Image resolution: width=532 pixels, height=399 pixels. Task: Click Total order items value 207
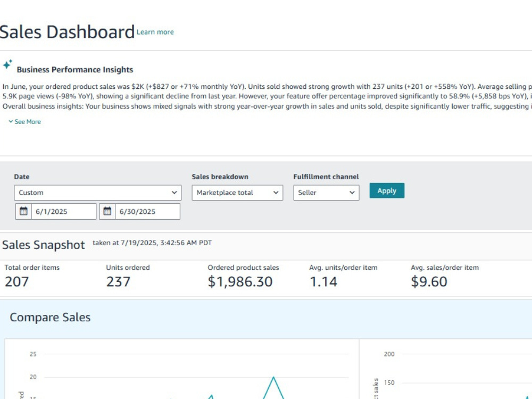pos(16,281)
